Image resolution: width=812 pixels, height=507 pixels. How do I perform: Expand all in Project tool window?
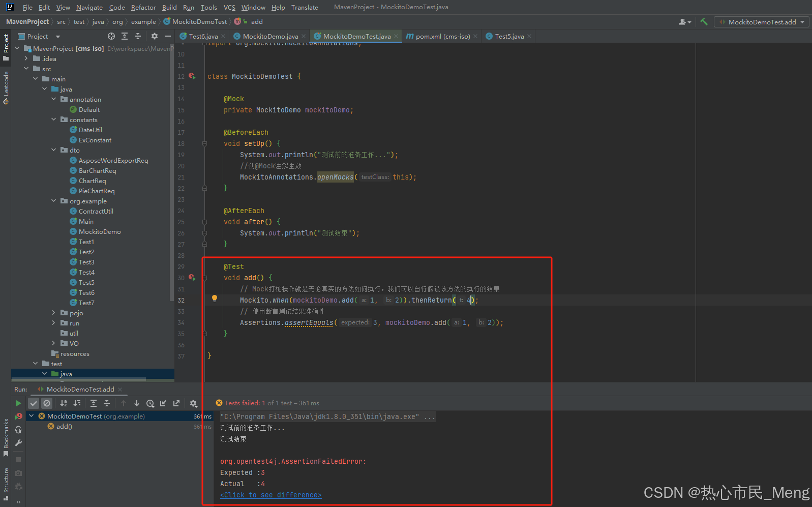(x=125, y=36)
